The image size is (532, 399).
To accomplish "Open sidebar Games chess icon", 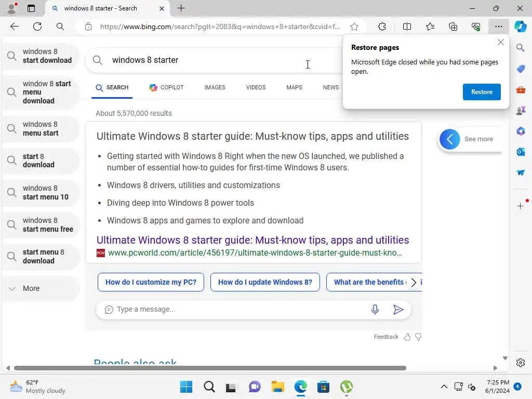I will click(521, 111).
